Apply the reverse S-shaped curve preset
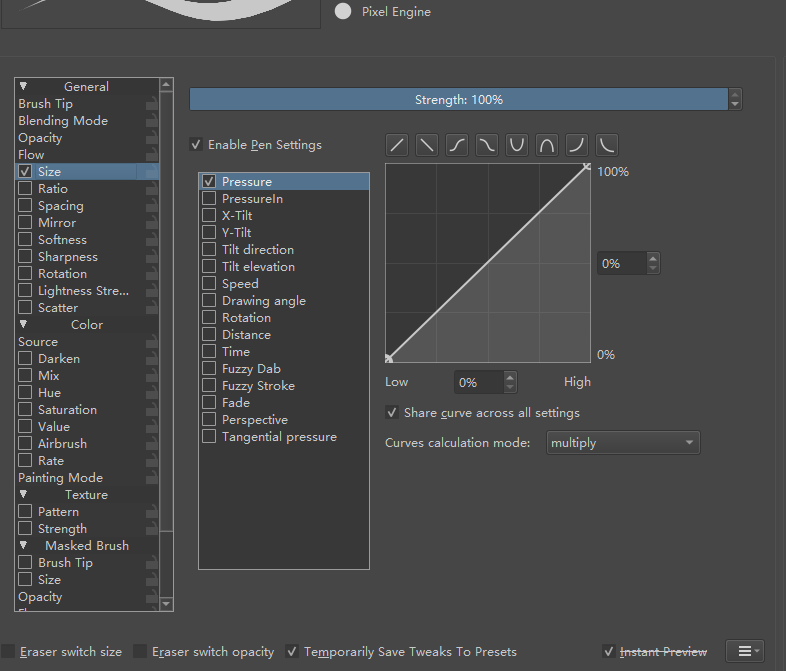This screenshot has width=786, height=671. pyautogui.click(x=487, y=145)
